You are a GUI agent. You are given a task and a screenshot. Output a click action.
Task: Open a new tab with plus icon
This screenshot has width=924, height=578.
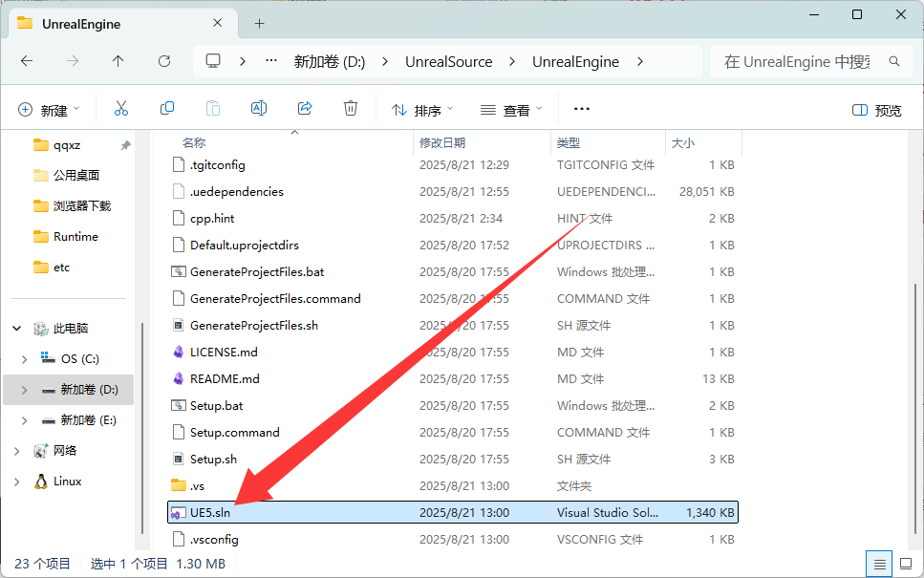(x=259, y=24)
